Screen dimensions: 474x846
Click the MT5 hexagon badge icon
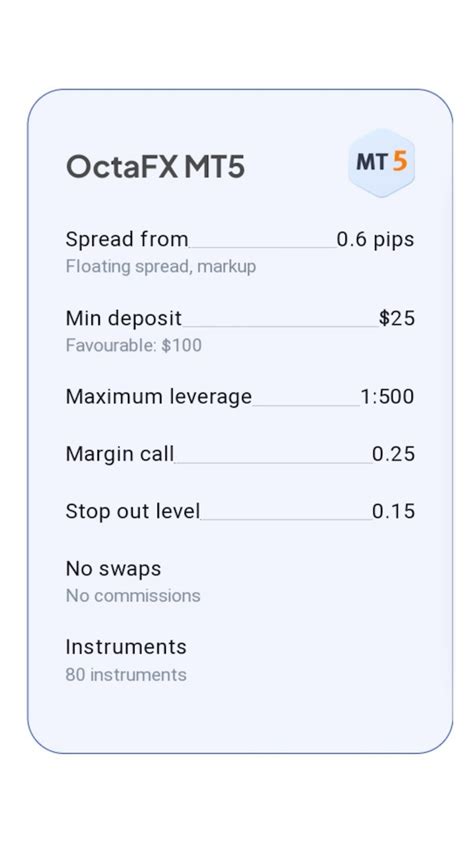[x=381, y=163]
